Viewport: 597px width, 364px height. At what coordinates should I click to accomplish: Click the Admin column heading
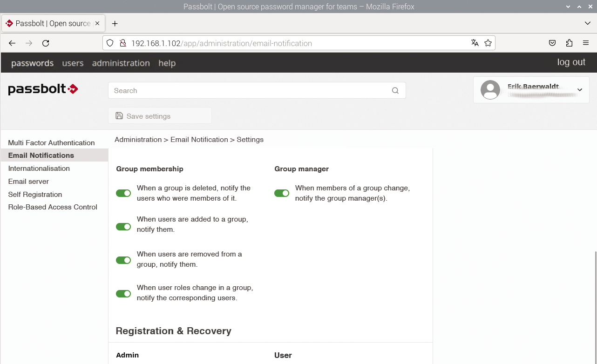tap(127, 355)
